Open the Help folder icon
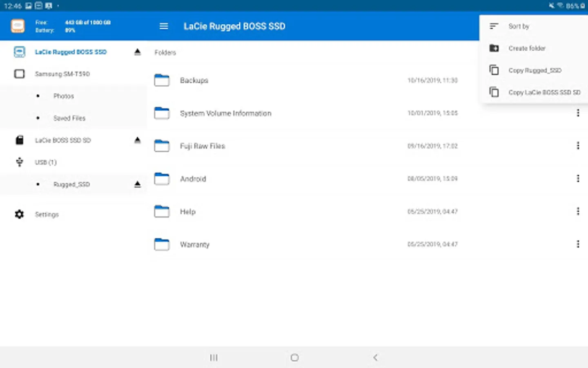 point(162,211)
